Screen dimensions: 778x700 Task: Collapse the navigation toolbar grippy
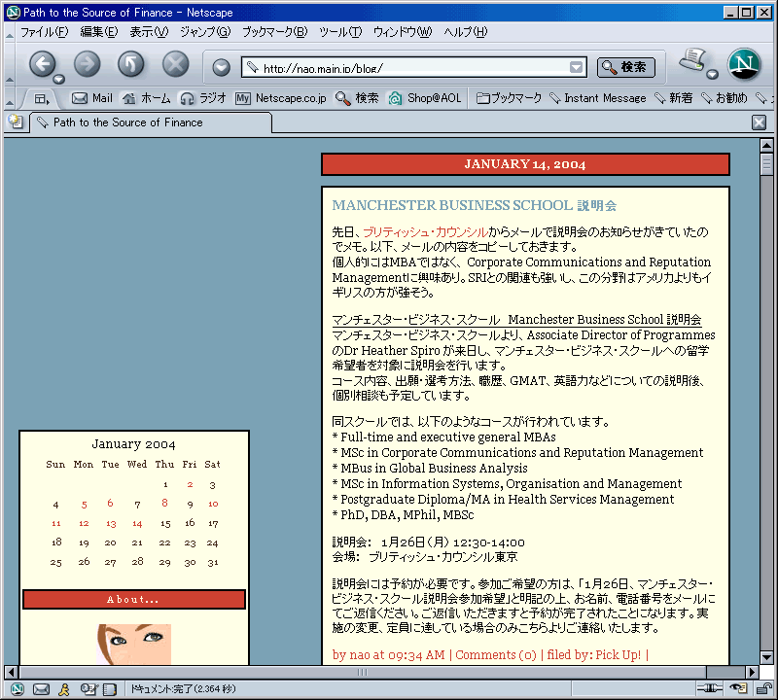click(x=10, y=80)
